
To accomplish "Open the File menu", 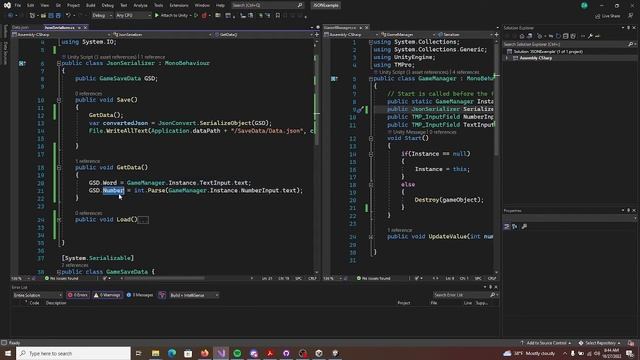I will point(18,5).
